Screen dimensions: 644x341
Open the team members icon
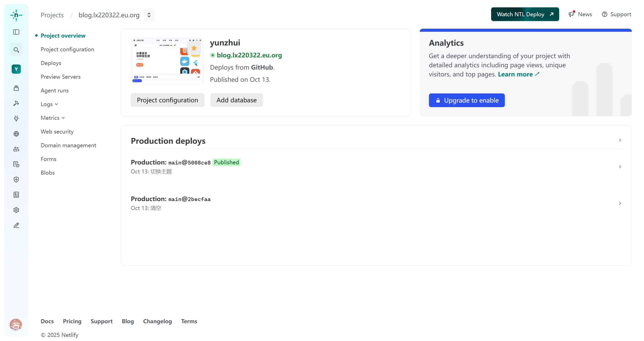(16, 149)
